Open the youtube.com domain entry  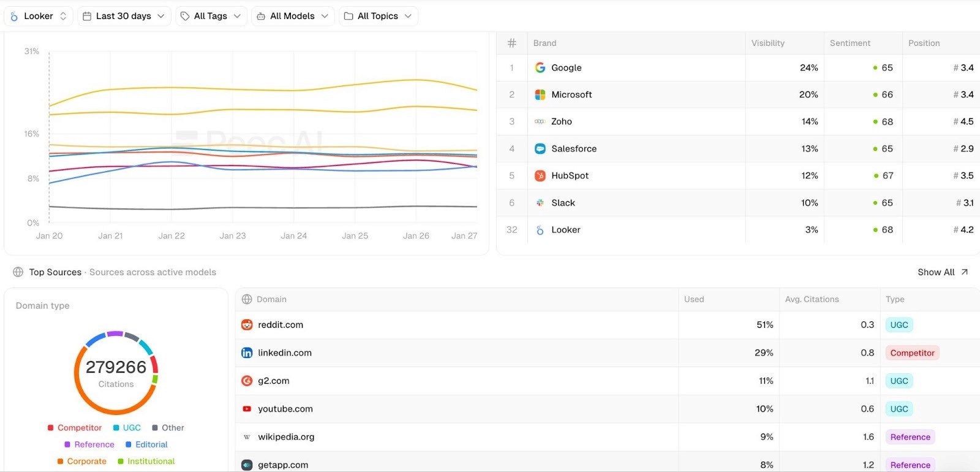point(285,409)
